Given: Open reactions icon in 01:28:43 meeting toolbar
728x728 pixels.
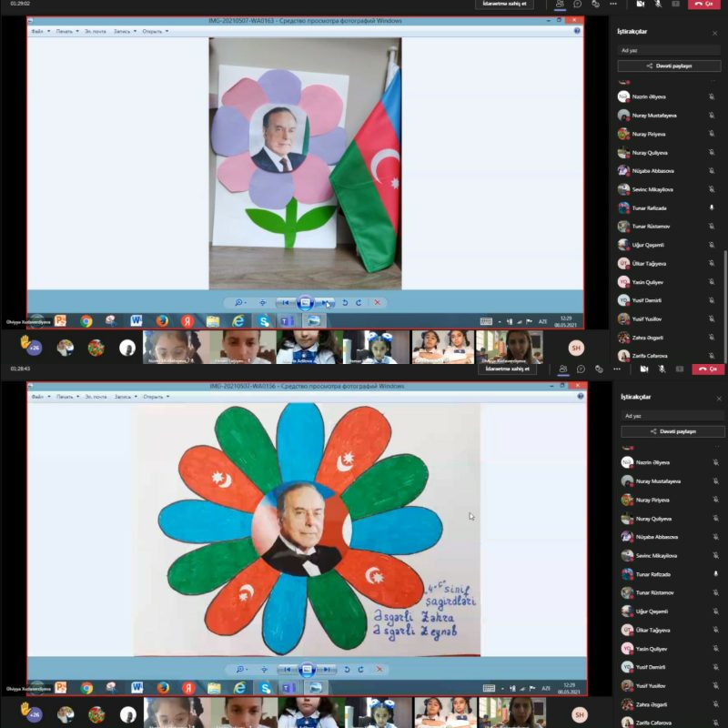Looking at the screenshot, I should 599,369.
